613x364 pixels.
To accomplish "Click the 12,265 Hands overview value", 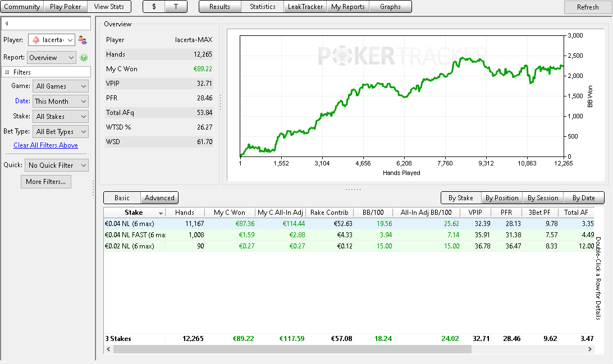I will pos(203,54).
